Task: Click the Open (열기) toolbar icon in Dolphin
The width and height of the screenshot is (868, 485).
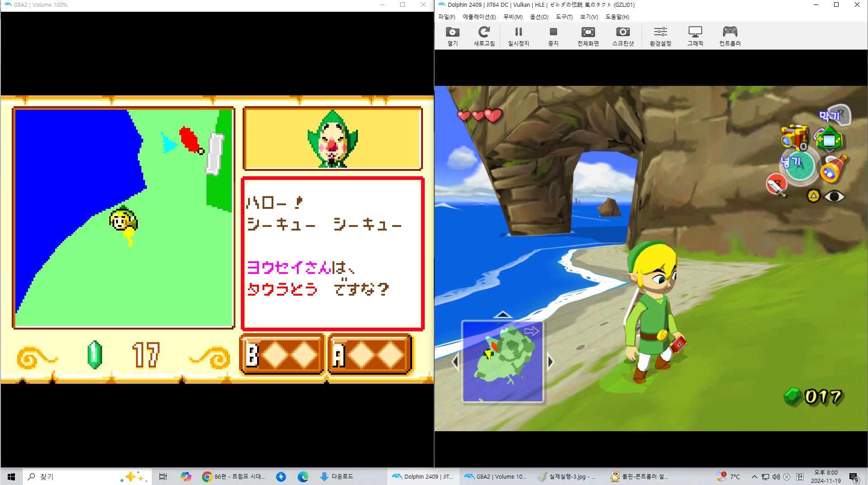Action: pyautogui.click(x=452, y=36)
